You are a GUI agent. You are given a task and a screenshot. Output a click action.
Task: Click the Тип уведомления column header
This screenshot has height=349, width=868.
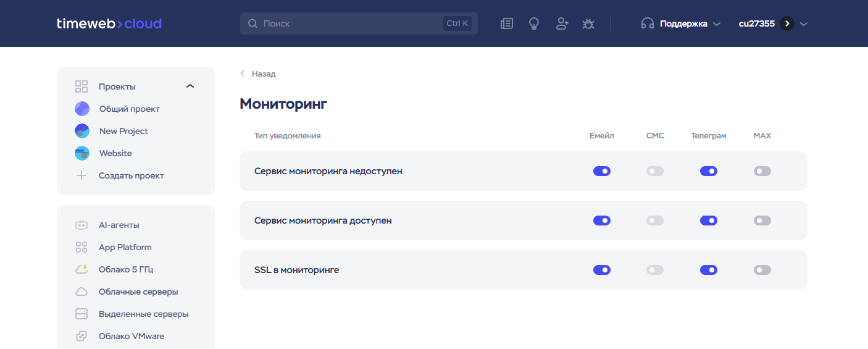[287, 135]
